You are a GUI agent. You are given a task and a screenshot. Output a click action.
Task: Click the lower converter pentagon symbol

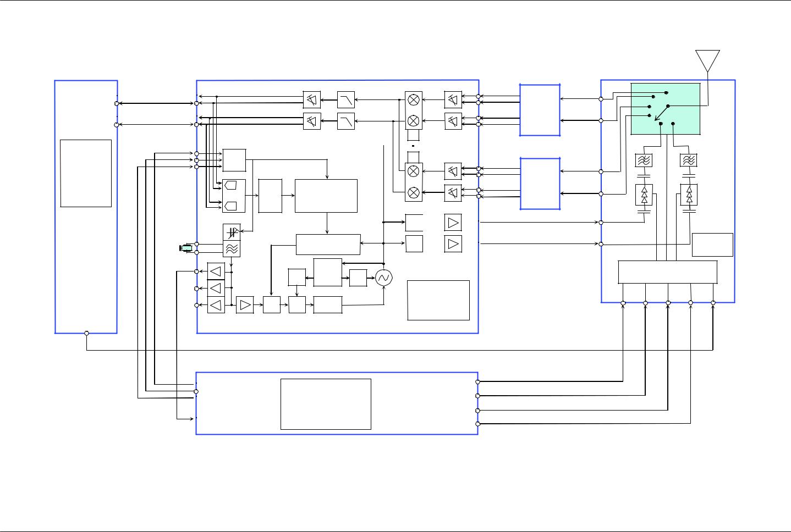(232, 206)
